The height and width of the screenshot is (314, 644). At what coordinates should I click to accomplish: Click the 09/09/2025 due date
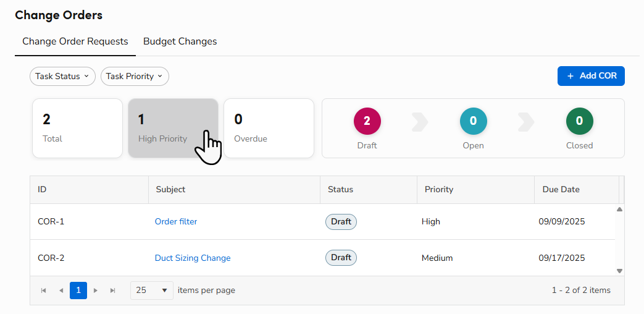click(562, 221)
